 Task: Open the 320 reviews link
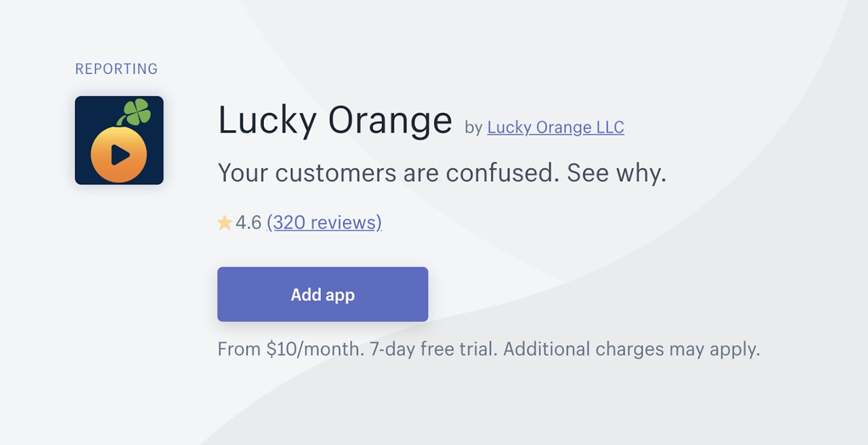tap(324, 222)
